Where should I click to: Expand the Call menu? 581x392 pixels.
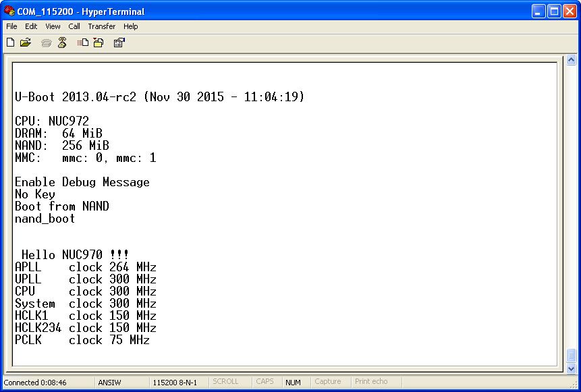(x=74, y=26)
